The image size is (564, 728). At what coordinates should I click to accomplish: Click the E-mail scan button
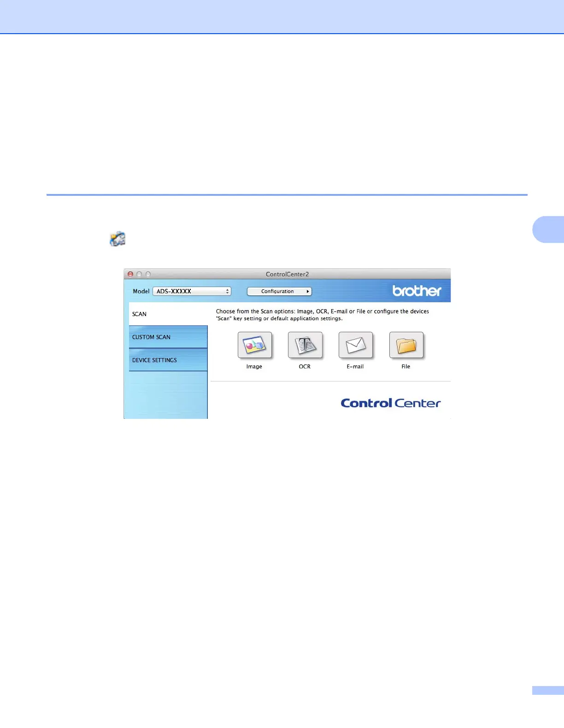pyautogui.click(x=356, y=345)
